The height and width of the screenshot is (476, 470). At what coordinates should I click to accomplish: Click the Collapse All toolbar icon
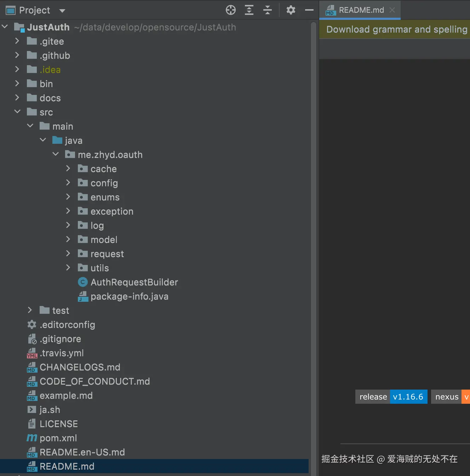coord(268,10)
